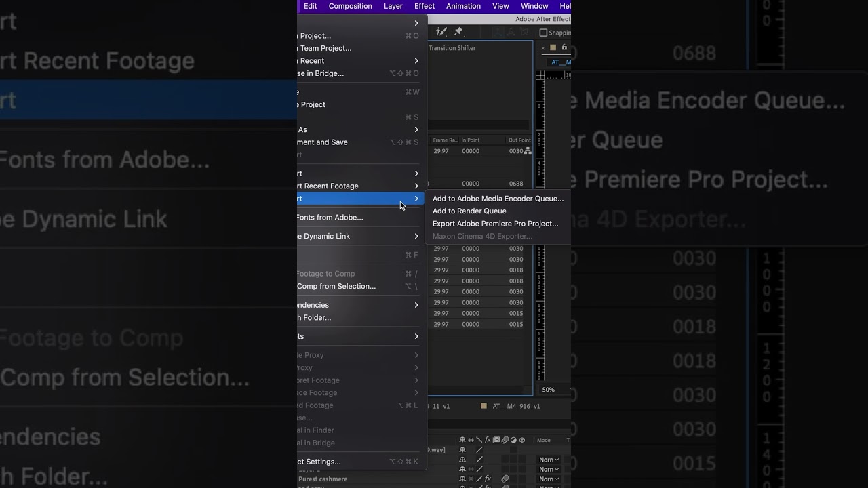Image resolution: width=868 pixels, height=488 pixels.
Task: Expand the Adobe Dynamic Link submenu arrow
Action: point(416,236)
